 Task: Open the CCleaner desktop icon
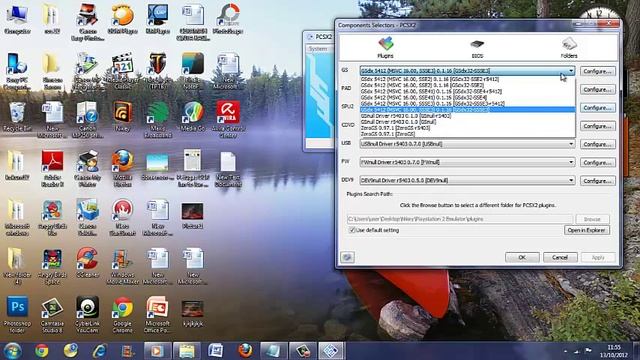tap(87, 263)
